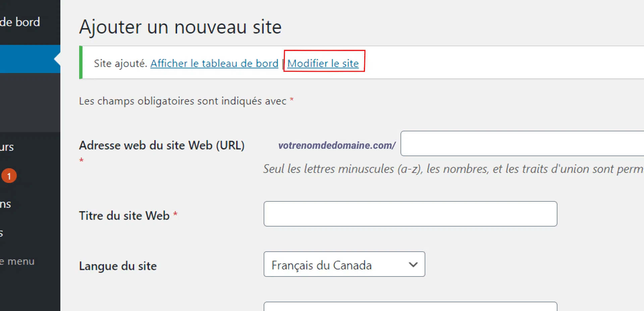Open the sidebar item ending in 'urs'
This screenshot has height=311, width=644.
click(x=7, y=147)
